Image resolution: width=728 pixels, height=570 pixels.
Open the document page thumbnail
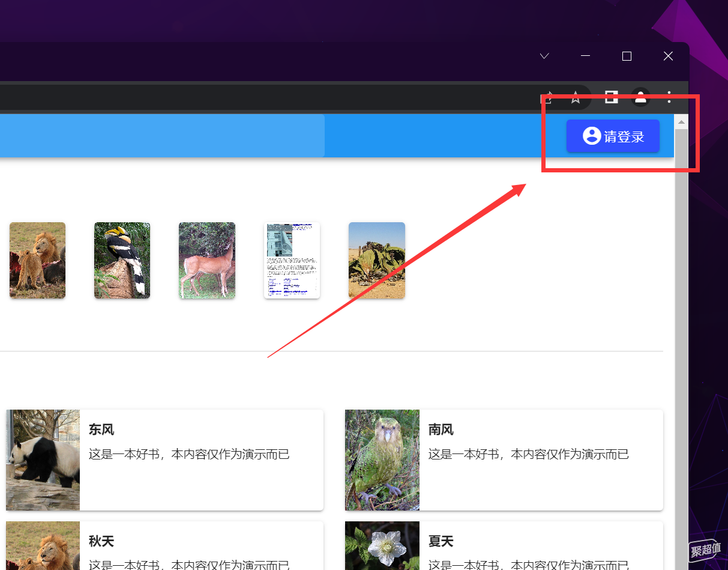[292, 260]
